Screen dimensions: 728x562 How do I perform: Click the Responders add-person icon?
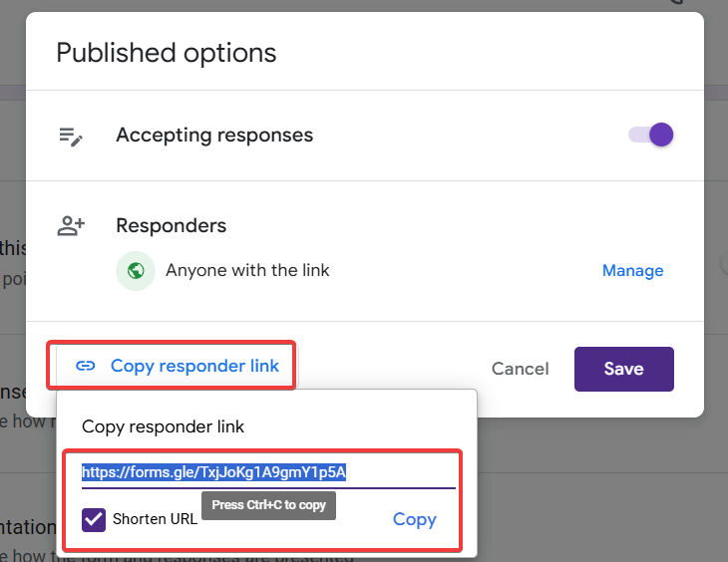coord(70,226)
